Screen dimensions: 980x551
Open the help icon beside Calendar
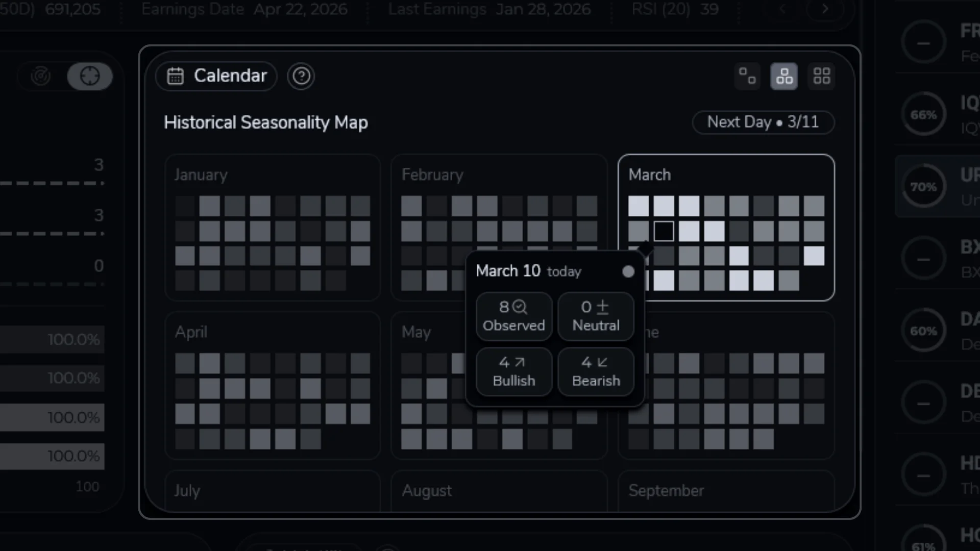pos(301,76)
